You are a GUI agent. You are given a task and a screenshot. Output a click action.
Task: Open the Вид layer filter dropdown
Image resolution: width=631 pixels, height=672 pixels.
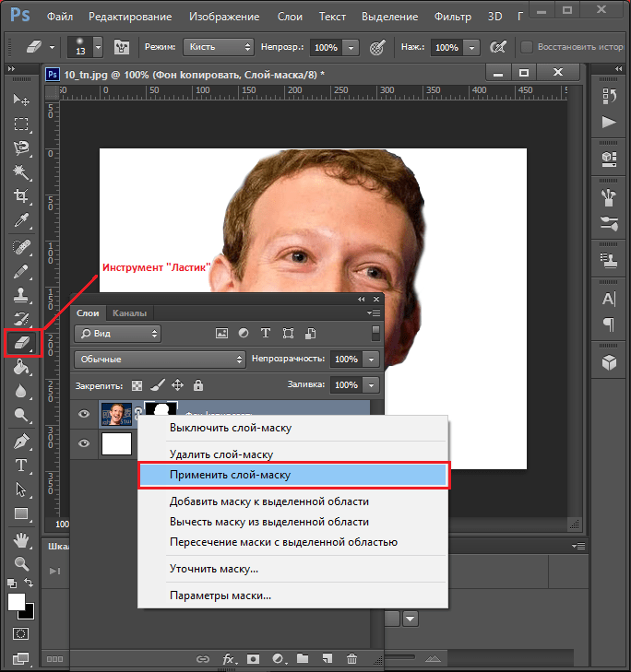tap(118, 334)
